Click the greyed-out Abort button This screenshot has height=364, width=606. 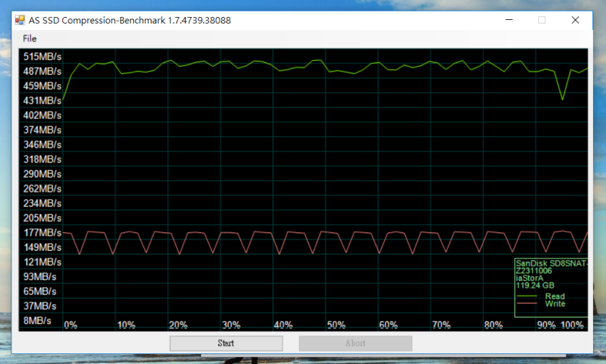355,343
